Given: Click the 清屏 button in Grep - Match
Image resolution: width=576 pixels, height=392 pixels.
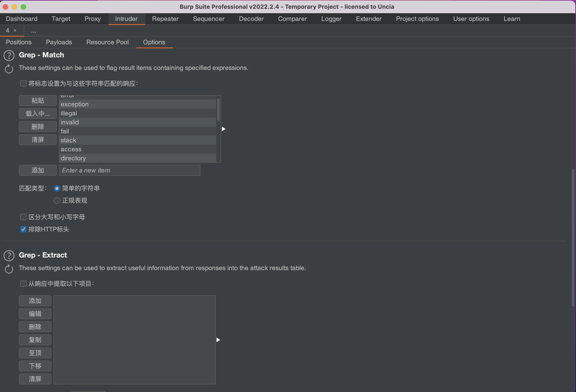Looking at the screenshot, I should [x=37, y=140].
